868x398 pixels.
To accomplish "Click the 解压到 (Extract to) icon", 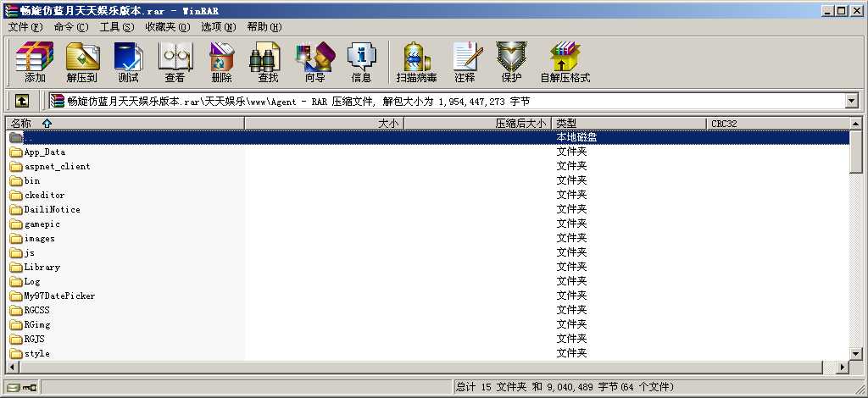I will [82, 61].
